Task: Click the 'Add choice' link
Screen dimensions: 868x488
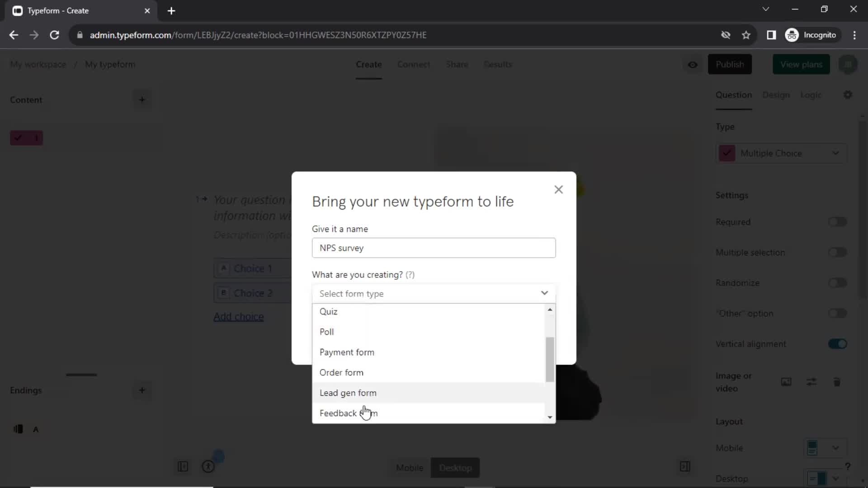Action: pyautogui.click(x=238, y=317)
